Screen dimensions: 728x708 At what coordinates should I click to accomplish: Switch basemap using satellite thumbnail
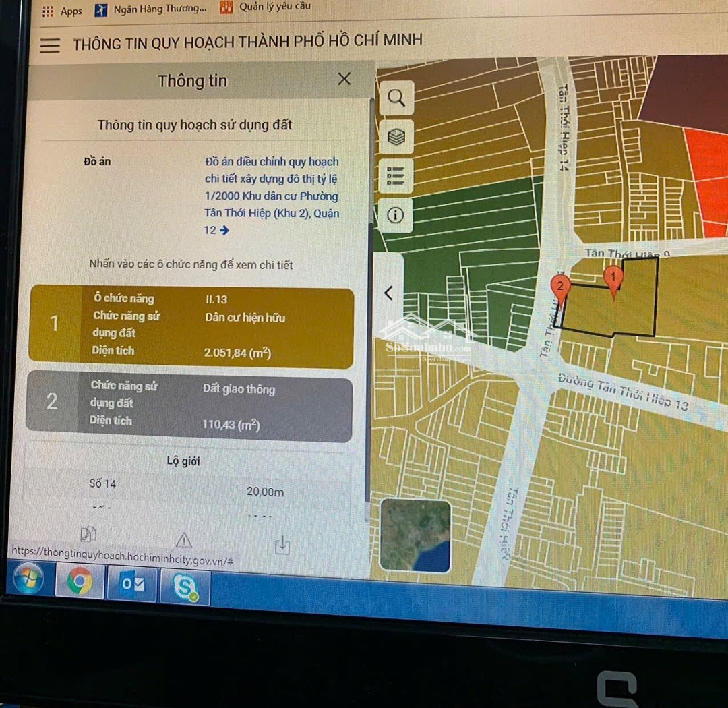pyautogui.click(x=415, y=536)
